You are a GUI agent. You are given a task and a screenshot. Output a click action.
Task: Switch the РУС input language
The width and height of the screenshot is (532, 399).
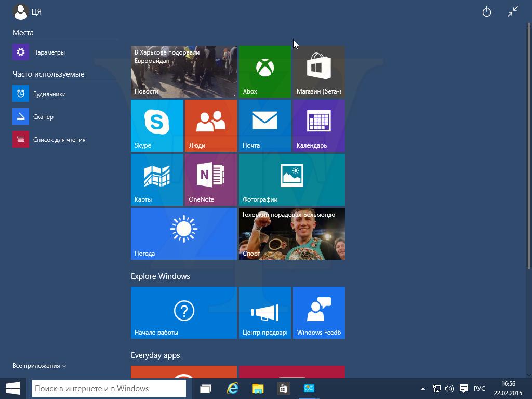click(x=480, y=389)
